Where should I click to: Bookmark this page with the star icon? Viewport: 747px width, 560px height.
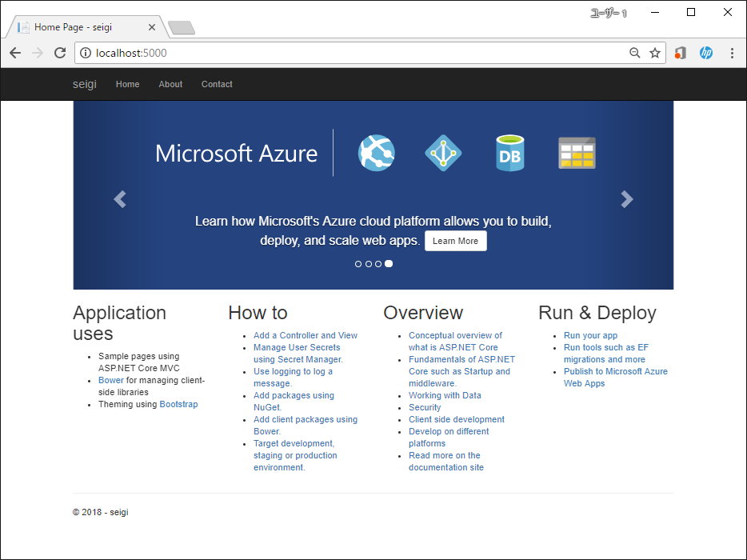[x=655, y=53]
